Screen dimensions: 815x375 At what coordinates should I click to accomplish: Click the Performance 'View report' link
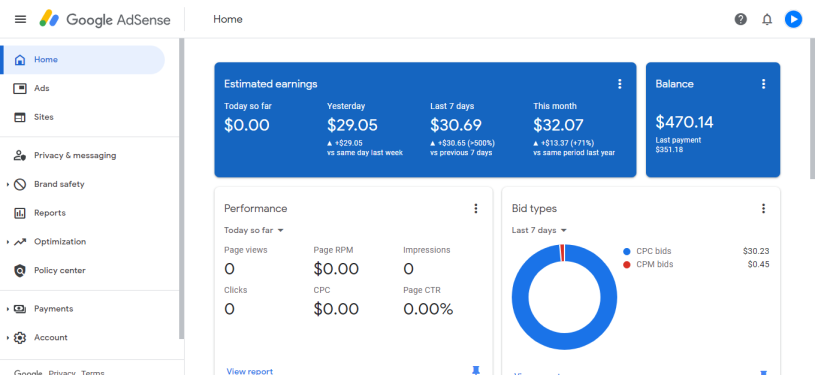coord(249,371)
